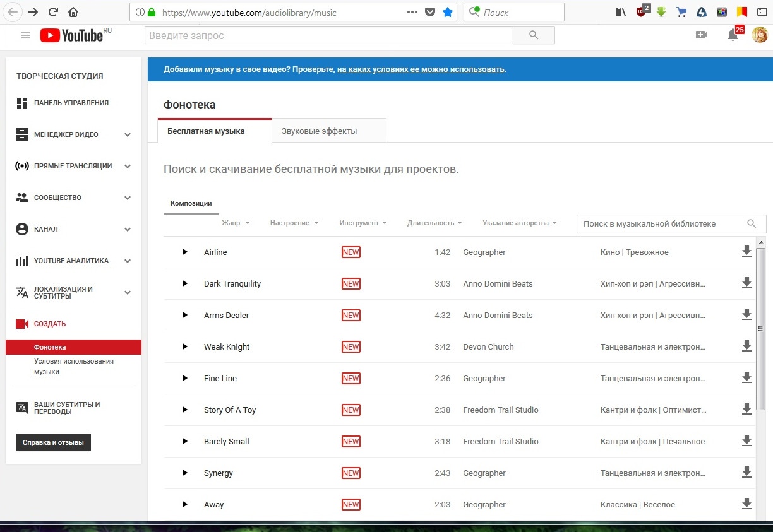The image size is (773, 532).
Task: Switch to Звуковые эффекты tab
Action: [x=329, y=131]
